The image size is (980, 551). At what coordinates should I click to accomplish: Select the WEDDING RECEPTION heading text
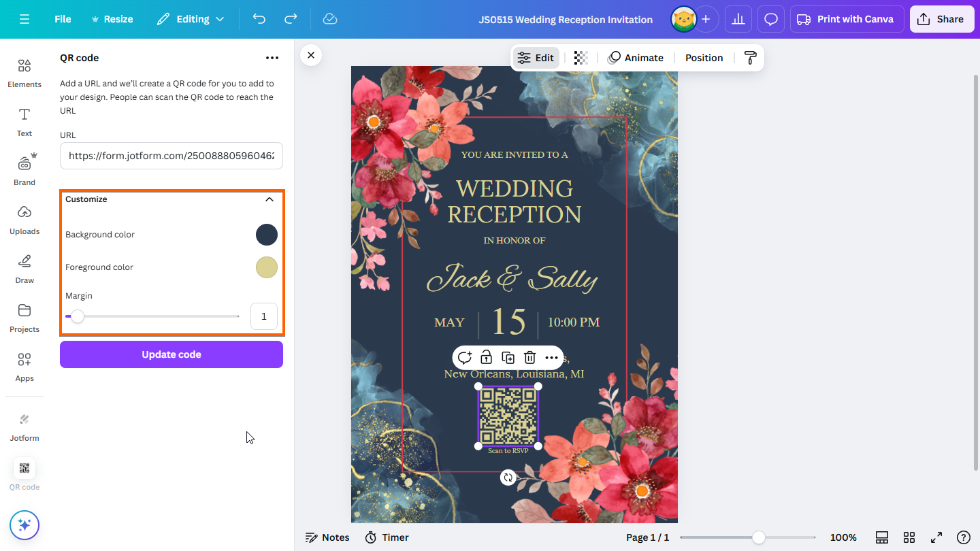[x=514, y=201]
